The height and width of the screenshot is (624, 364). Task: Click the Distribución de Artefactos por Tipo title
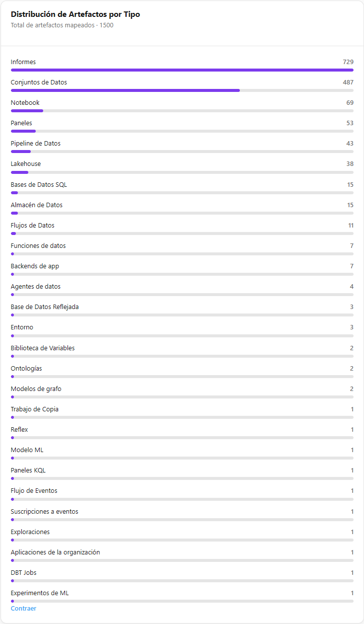point(75,14)
